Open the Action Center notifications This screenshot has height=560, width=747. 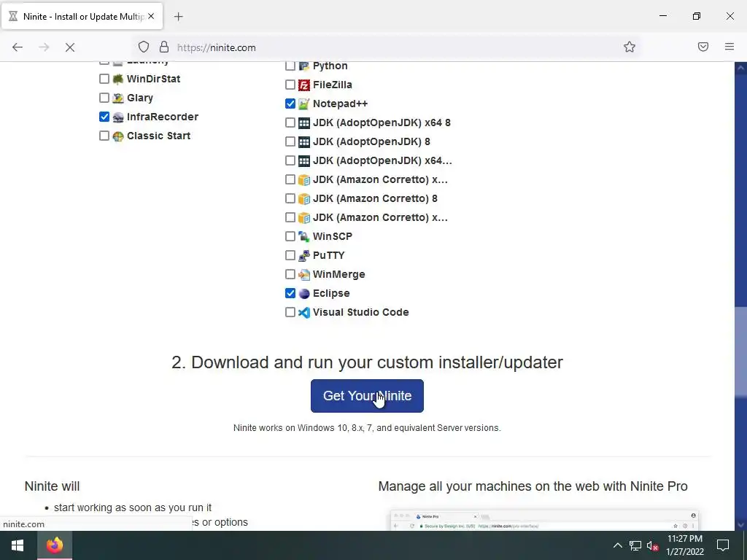pyautogui.click(x=723, y=545)
